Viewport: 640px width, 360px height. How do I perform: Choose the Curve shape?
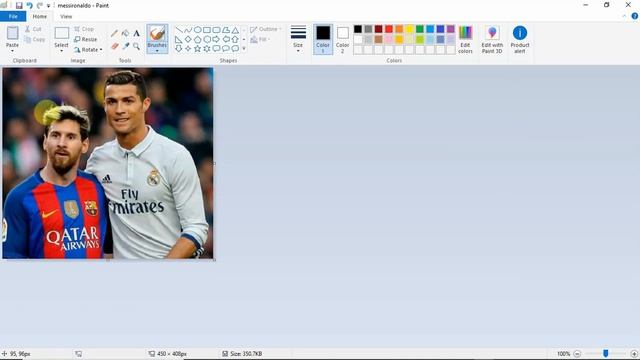pyautogui.click(x=188, y=30)
